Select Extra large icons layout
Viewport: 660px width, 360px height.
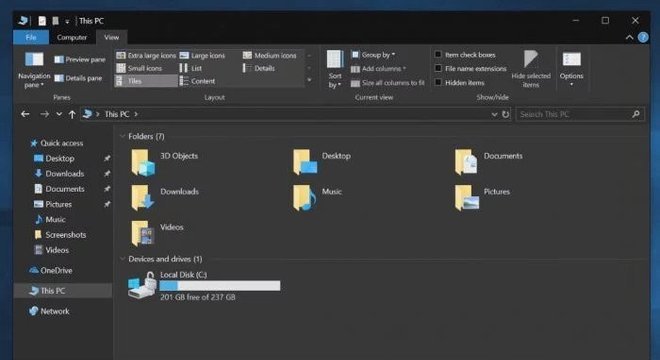pos(146,56)
